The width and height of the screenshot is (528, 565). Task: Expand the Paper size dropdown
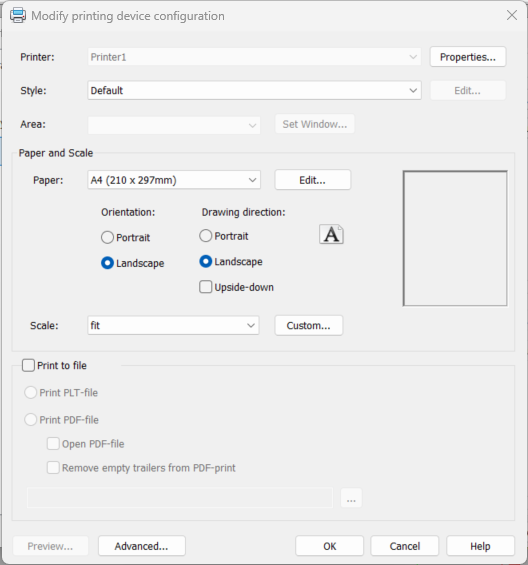click(x=174, y=180)
